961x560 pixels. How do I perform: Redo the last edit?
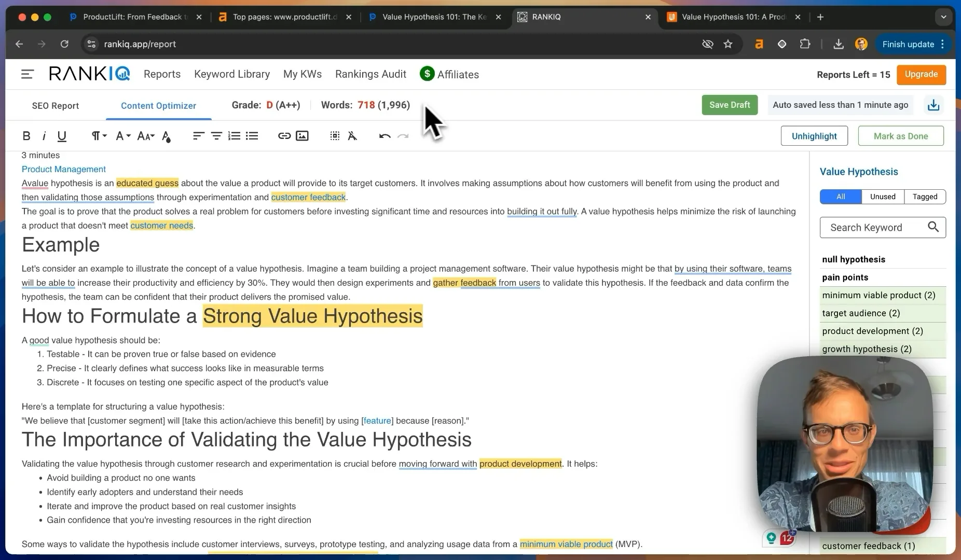click(403, 136)
